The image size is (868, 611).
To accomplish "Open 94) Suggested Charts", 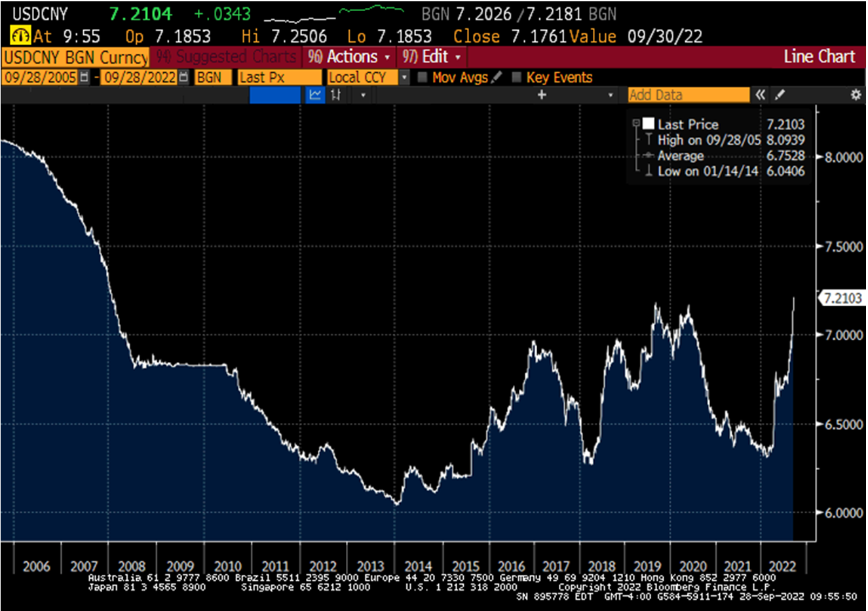I will [226, 57].
